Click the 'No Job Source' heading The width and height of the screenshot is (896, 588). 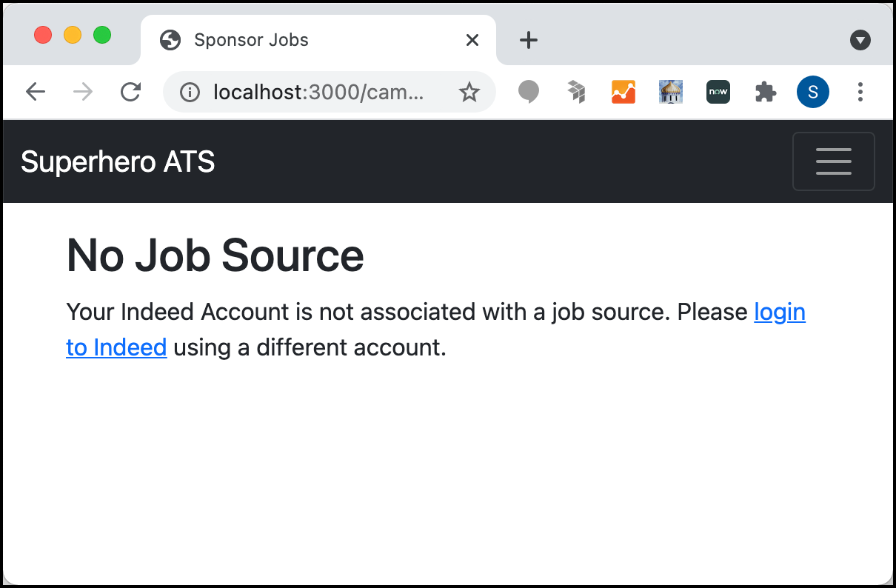coord(215,255)
